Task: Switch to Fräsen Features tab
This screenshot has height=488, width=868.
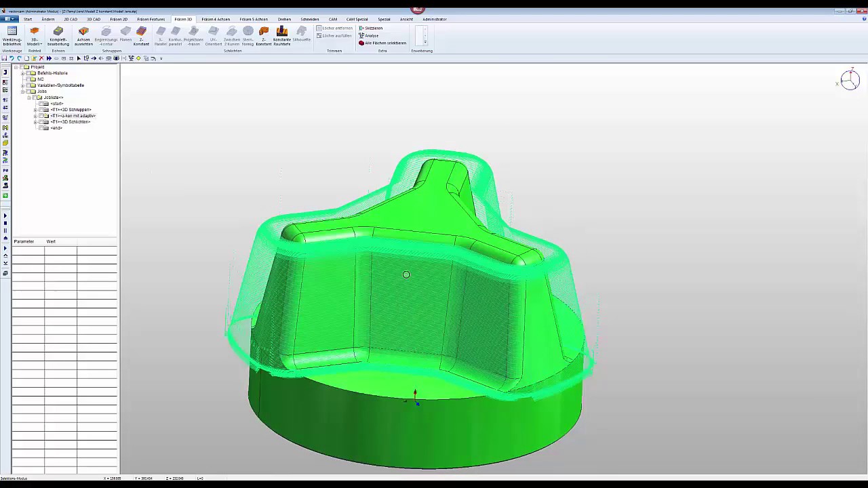Action: click(151, 19)
